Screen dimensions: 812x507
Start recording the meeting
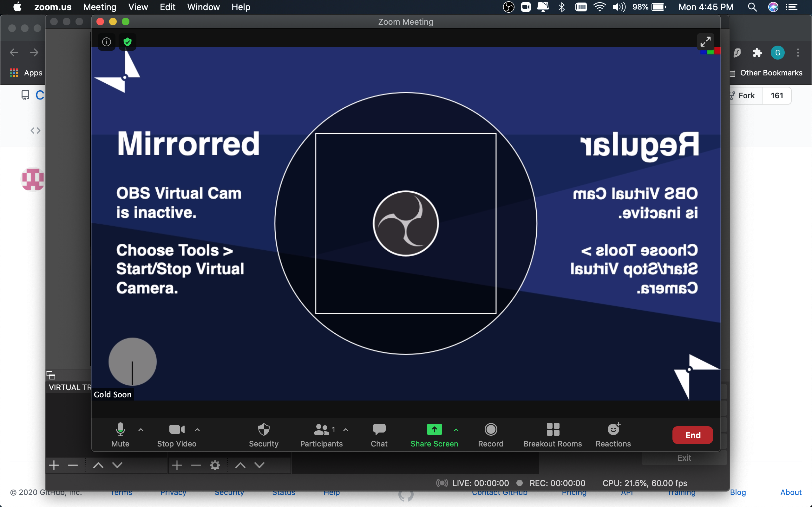click(490, 435)
